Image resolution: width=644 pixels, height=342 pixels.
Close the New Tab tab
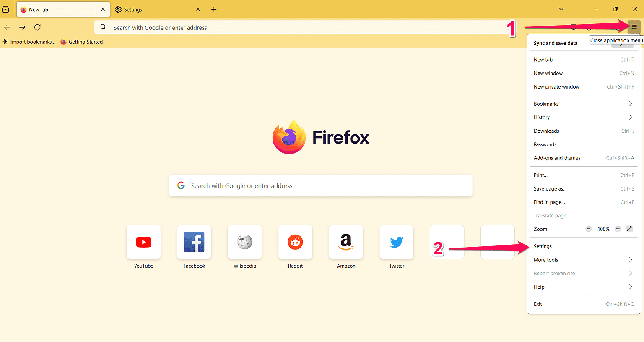click(x=103, y=9)
